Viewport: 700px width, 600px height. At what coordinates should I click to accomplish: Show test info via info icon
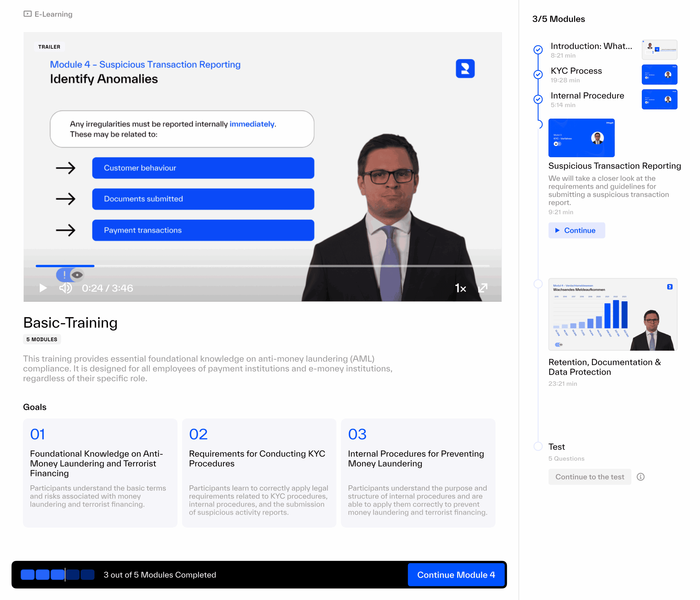(x=641, y=477)
